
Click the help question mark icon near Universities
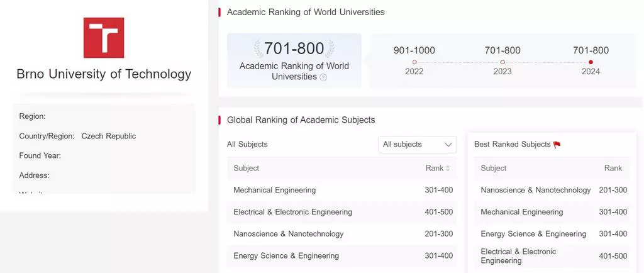[323, 77]
